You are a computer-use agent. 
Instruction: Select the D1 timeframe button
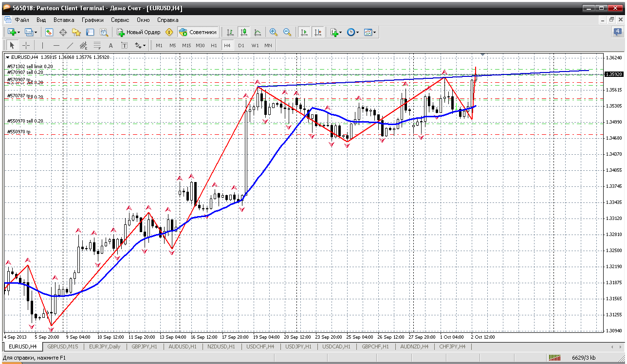pyautogui.click(x=241, y=45)
